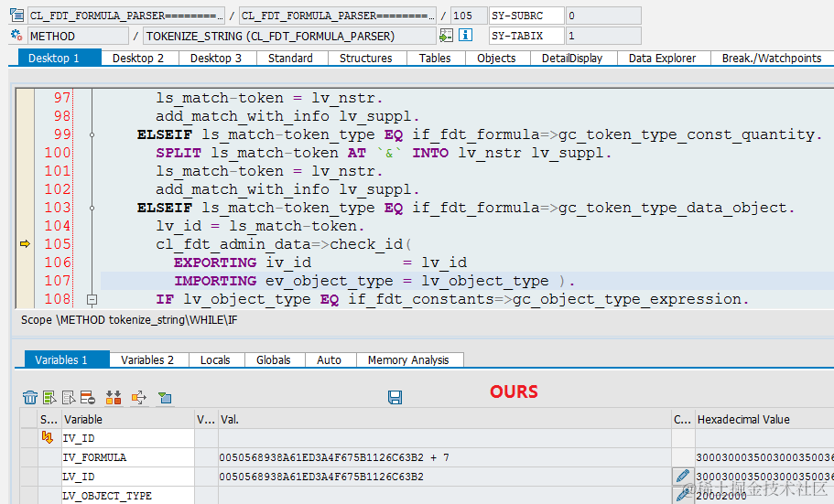This screenshot has width=834, height=504.
Task: Click the gray copy row list icon
Action: point(69,397)
